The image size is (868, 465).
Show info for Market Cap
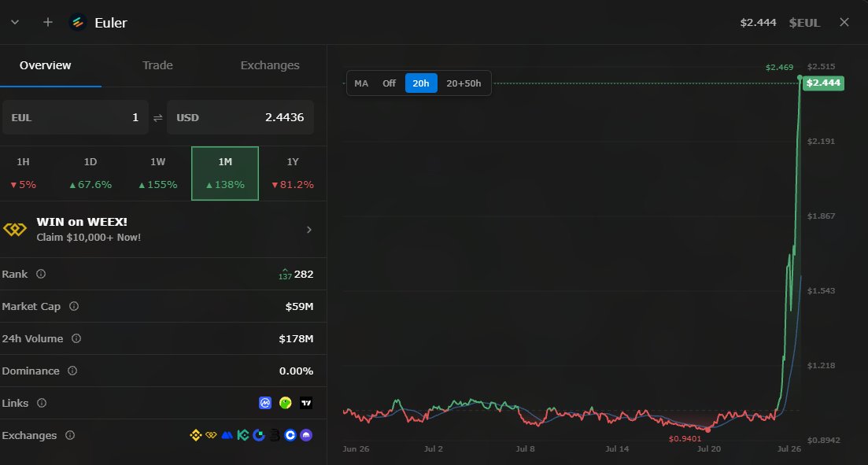click(x=74, y=306)
